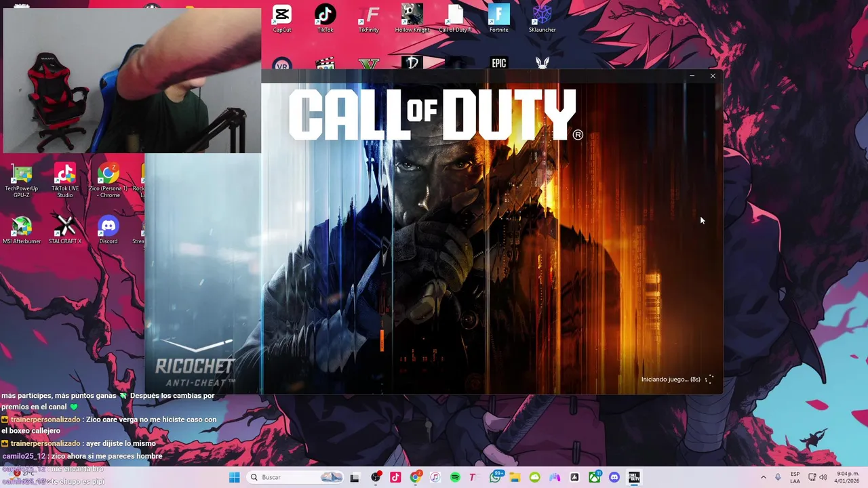Open the green cloud app in taskbar
The height and width of the screenshot is (488, 868).
pos(534,477)
